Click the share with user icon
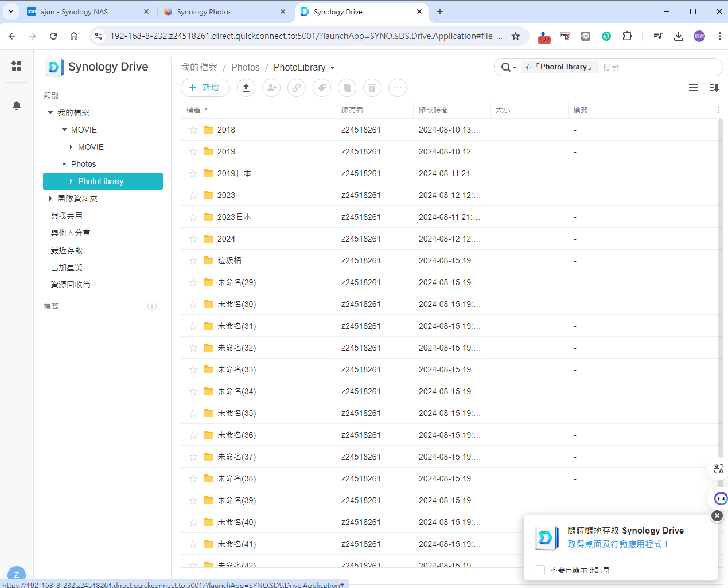Image resolution: width=728 pixels, height=588 pixels. click(271, 88)
